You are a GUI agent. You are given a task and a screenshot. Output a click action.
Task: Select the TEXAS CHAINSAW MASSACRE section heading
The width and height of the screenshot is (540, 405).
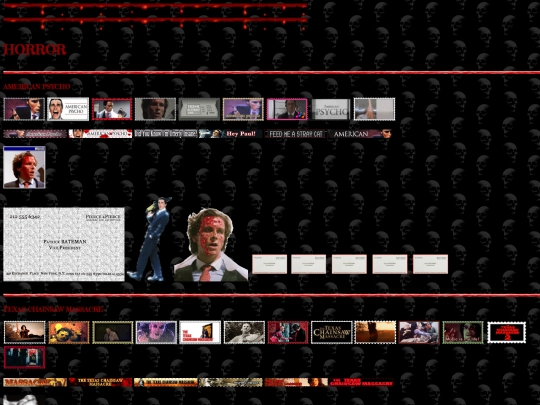(53, 309)
